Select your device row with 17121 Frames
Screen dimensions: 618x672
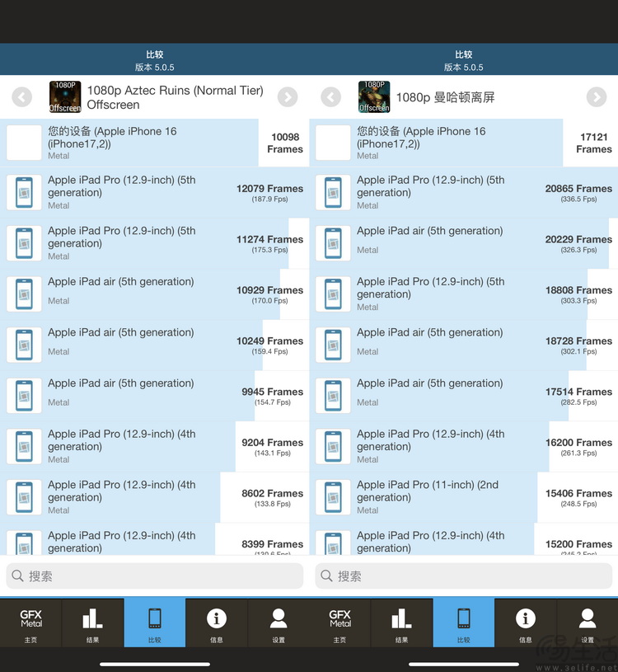coord(463,143)
